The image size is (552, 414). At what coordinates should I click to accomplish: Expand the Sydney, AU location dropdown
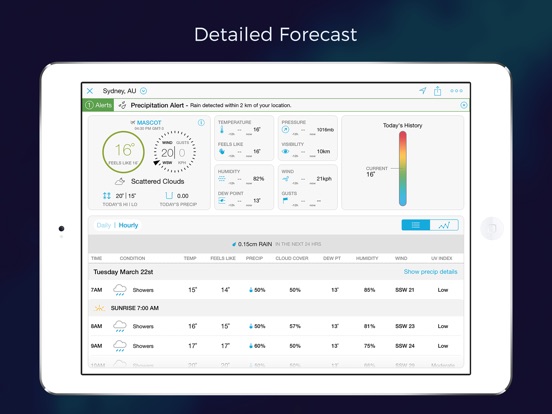click(143, 91)
